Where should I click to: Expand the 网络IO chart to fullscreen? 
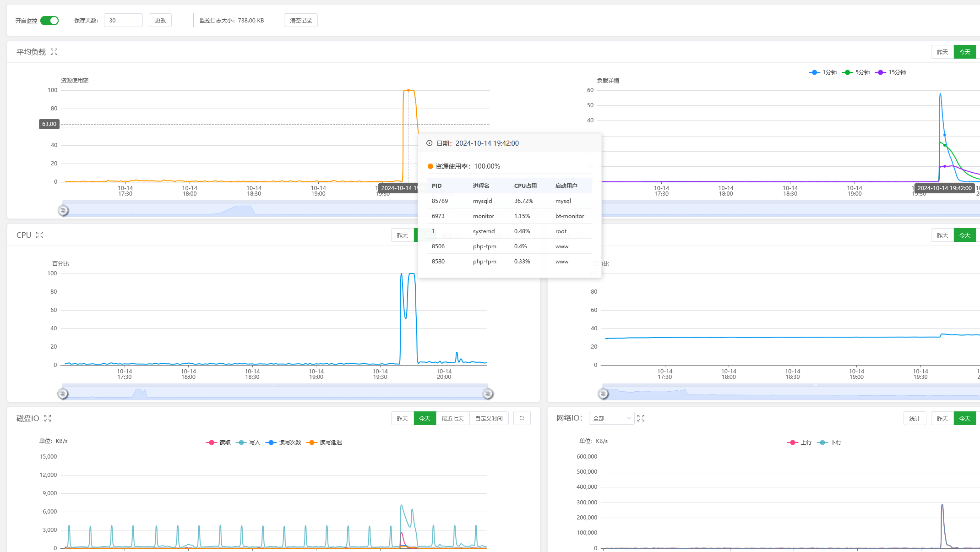tap(641, 418)
